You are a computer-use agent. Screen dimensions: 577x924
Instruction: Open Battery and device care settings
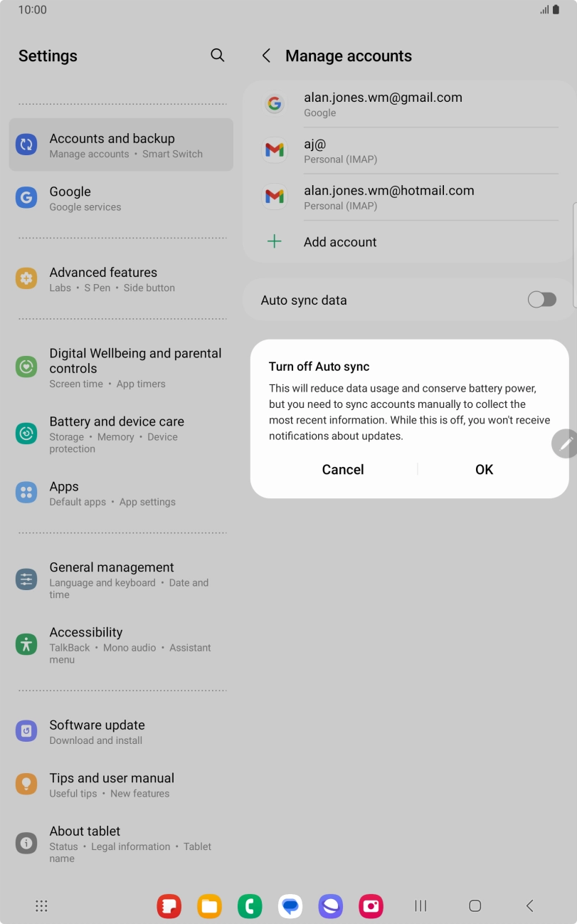(121, 434)
